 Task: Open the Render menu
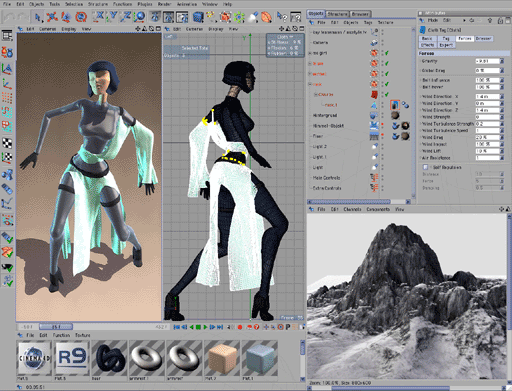[x=164, y=4]
